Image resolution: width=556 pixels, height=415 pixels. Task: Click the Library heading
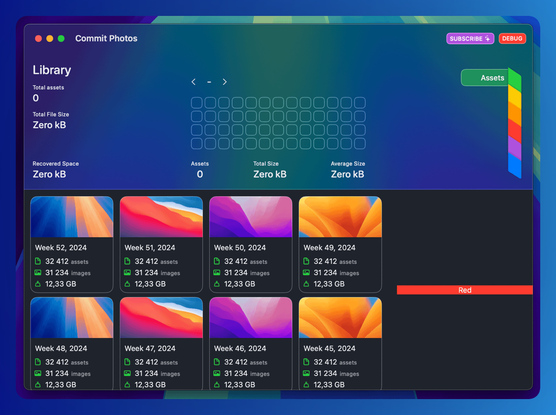point(52,70)
